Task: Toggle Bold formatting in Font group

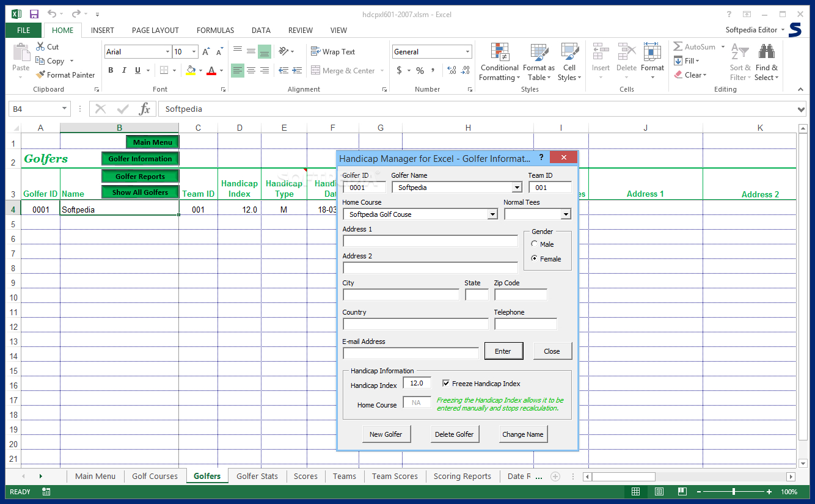Action: coord(111,70)
